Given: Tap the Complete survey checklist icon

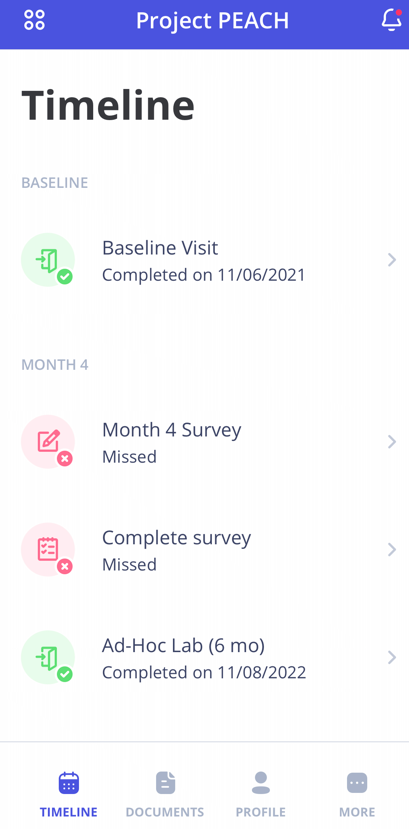Looking at the screenshot, I should tap(48, 549).
